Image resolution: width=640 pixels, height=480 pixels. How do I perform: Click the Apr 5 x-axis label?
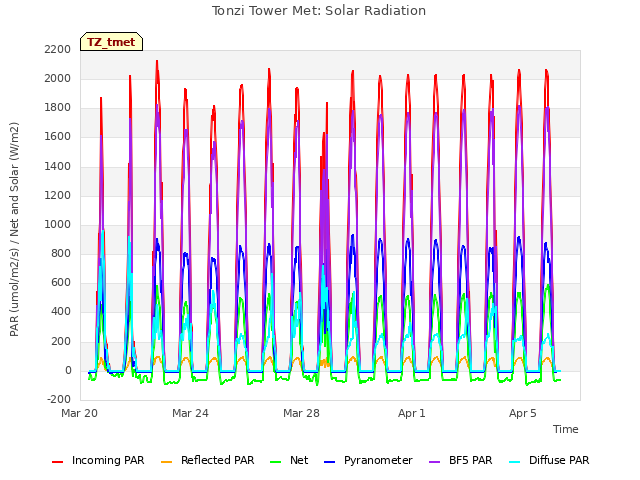[x=522, y=413]
